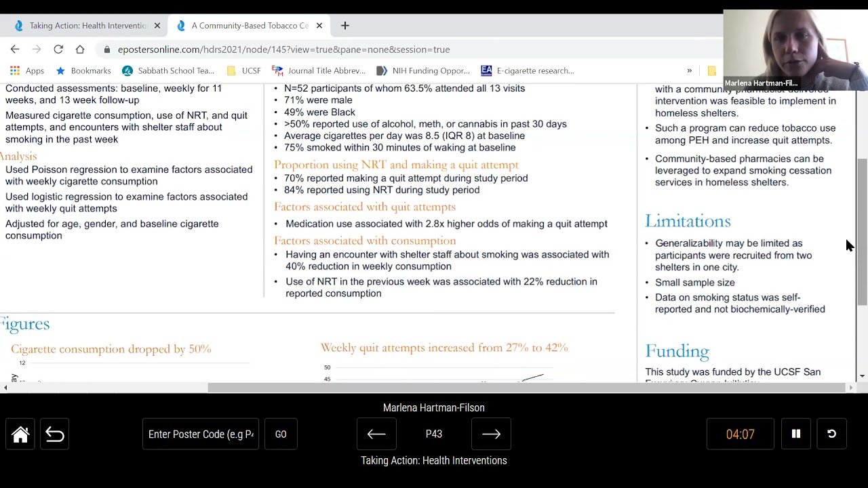
Task: Pause the presentation timer
Action: [x=796, y=434]
